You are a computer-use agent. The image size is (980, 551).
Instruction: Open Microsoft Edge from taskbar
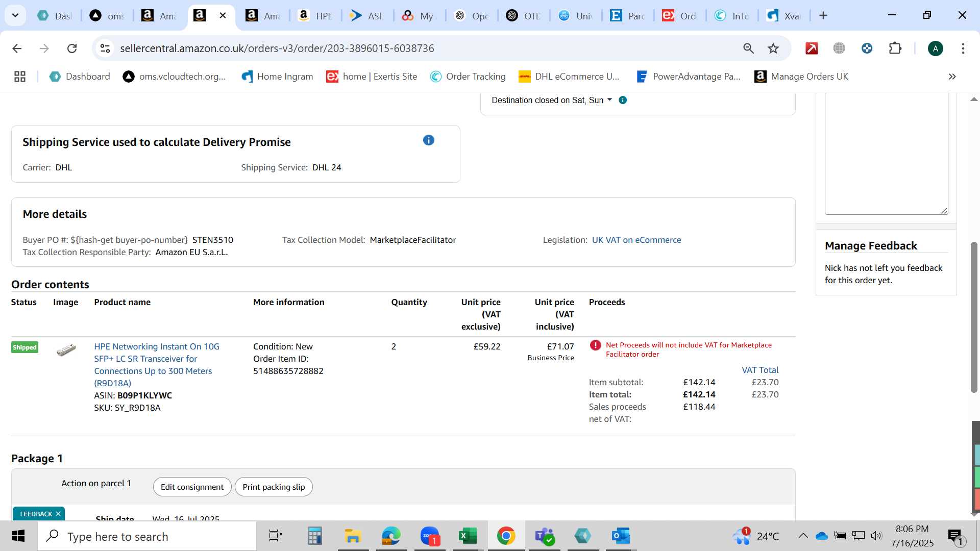[x=391, y=536]
